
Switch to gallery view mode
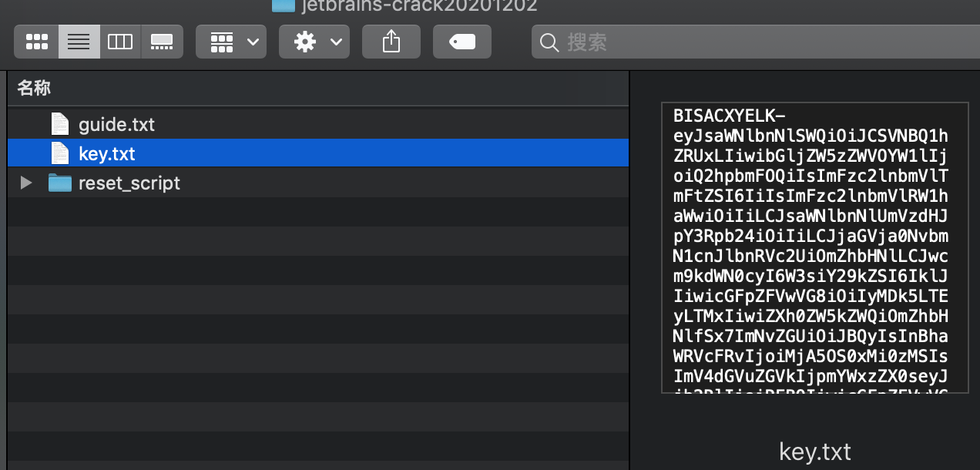pyautogui.click(x=162, y=42)
